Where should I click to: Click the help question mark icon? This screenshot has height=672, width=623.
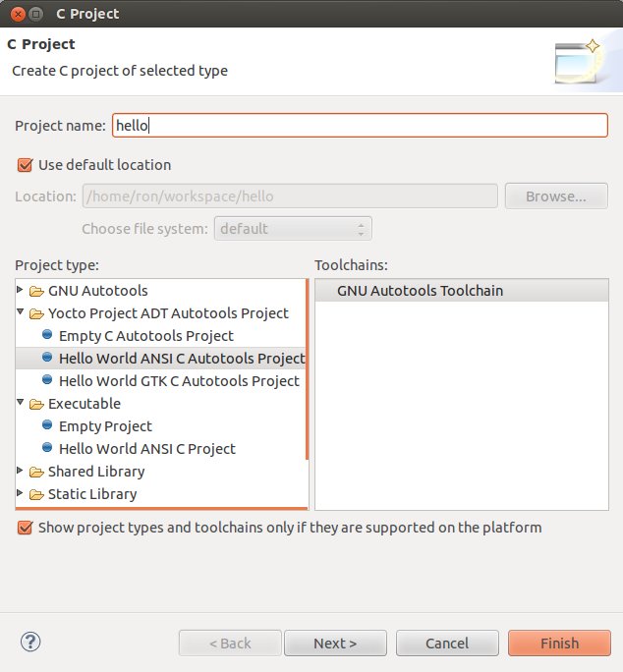click(x=30, y=643)
